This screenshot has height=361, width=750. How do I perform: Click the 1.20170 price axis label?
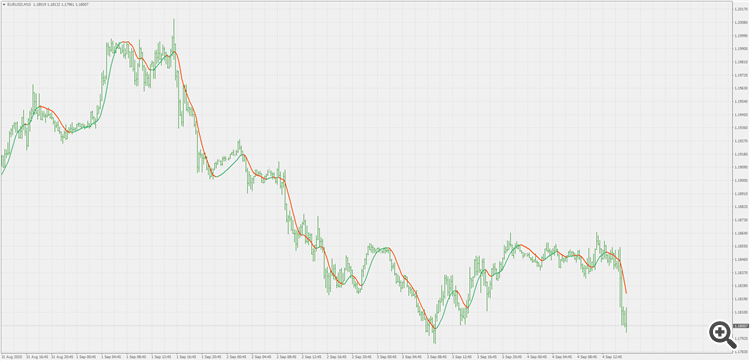click(741, 9)
